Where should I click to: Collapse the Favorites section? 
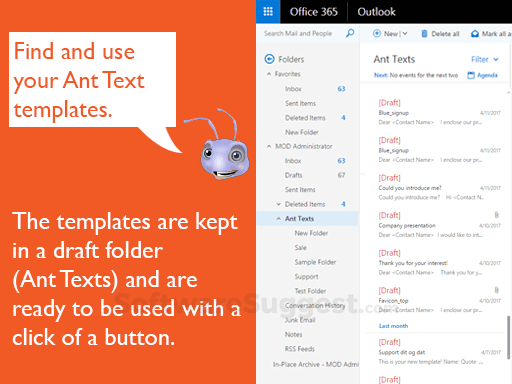tap(269, 74)
